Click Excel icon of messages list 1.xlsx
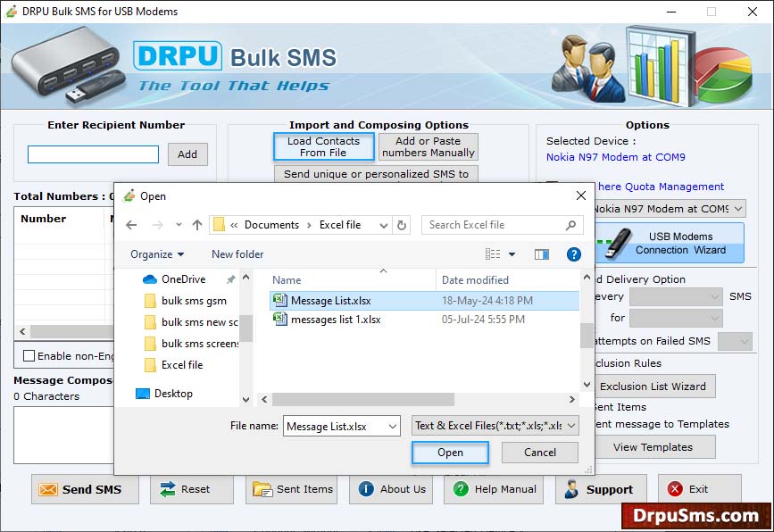Screen dimensions: 774x532 coord(280,319)
